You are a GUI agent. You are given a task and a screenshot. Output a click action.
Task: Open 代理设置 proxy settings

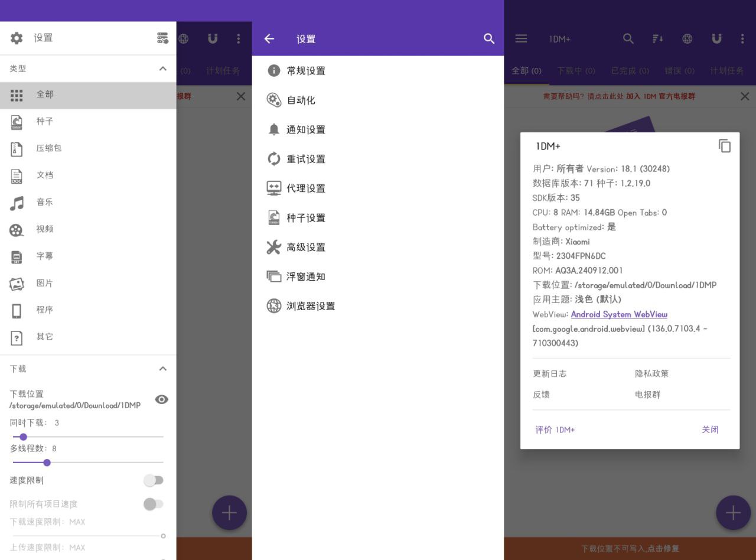[378, 188]
